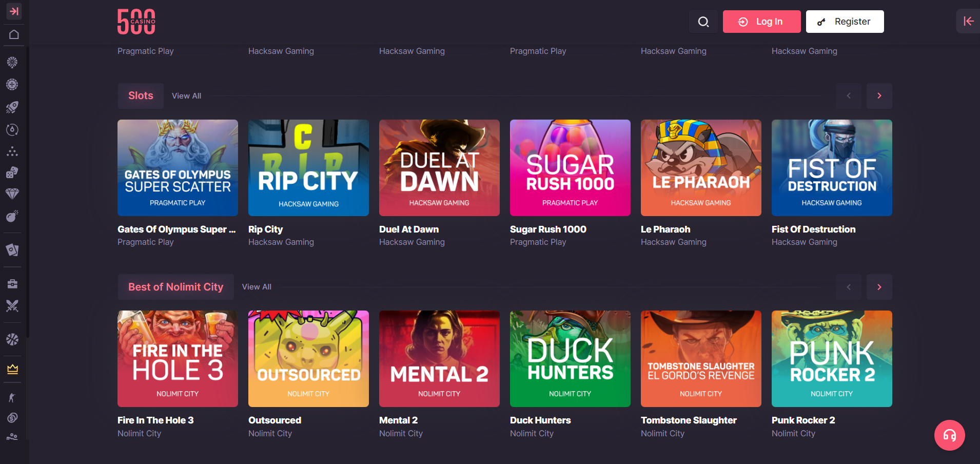
Task: Click the Log In button
Action: coord(761,22)
